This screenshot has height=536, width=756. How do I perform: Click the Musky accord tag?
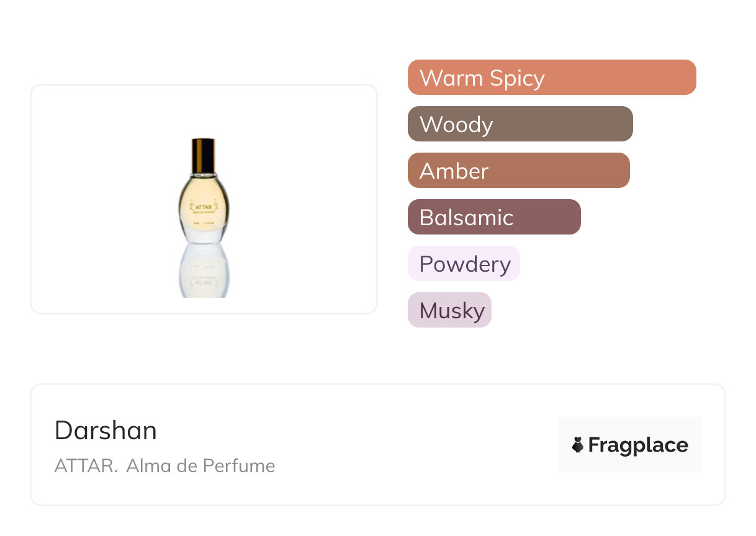click(x=449, y=310)
